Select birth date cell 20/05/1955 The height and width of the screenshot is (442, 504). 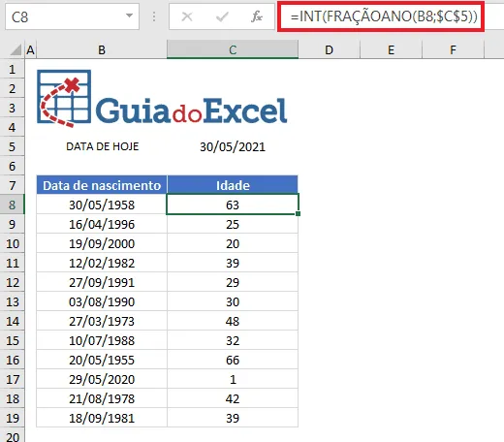pos(102,360)
